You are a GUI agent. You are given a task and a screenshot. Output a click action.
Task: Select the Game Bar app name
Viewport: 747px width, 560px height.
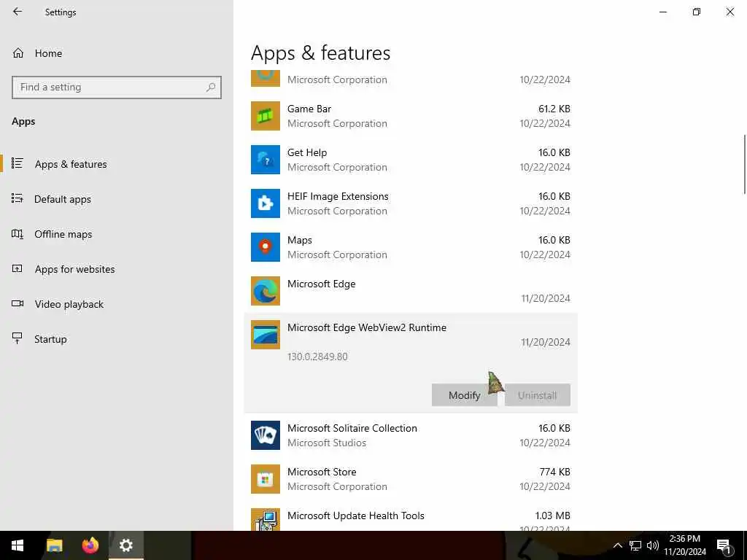click(309, 109)
